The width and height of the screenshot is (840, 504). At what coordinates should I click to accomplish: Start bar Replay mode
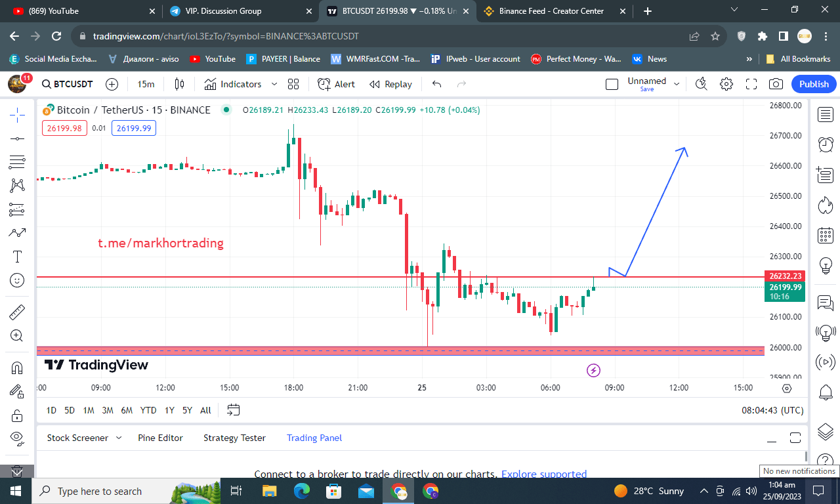[x=391, y=84]
